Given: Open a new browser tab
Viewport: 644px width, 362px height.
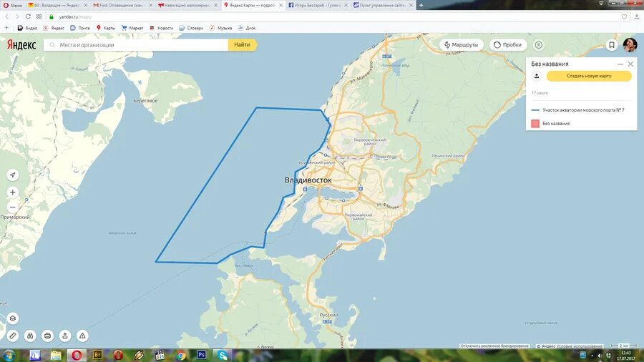Looking at the screenshot, I should (421, 5).
